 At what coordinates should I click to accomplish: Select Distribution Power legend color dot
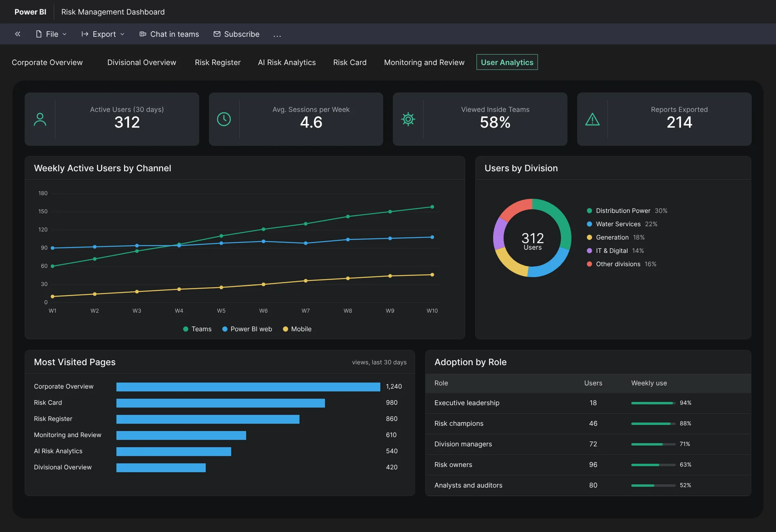[x=589, y=210]
